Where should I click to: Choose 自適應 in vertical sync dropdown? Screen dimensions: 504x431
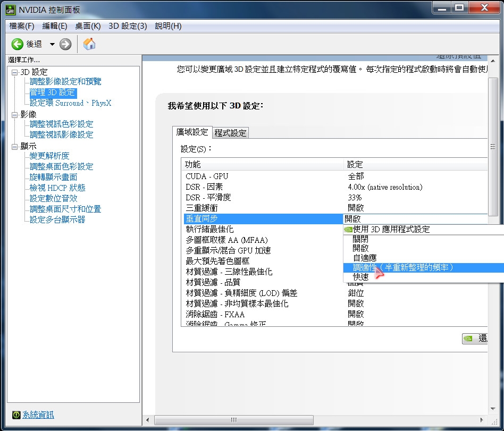click(x=424, y=258)
